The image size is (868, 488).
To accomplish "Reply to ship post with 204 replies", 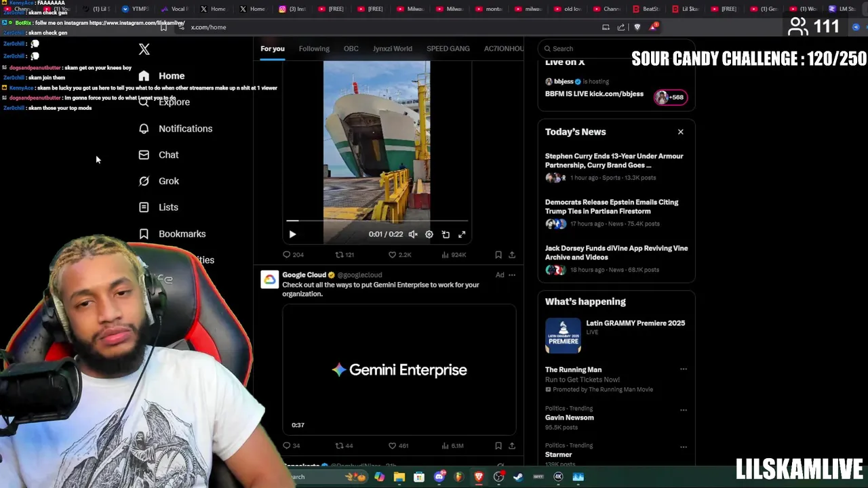I will [x=293, y=255].
